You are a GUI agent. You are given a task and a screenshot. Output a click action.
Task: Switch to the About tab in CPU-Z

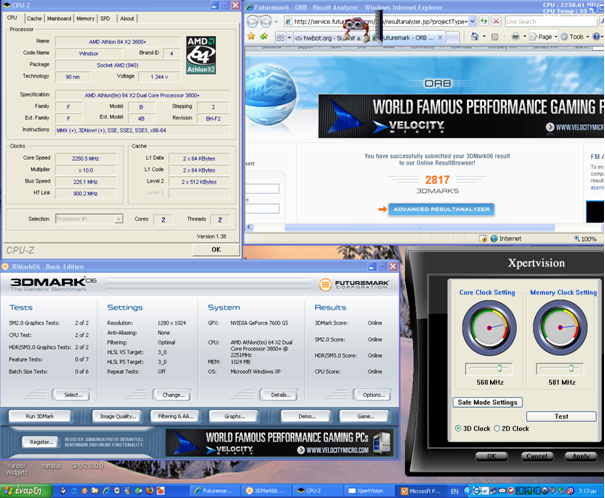pos(127,19)
